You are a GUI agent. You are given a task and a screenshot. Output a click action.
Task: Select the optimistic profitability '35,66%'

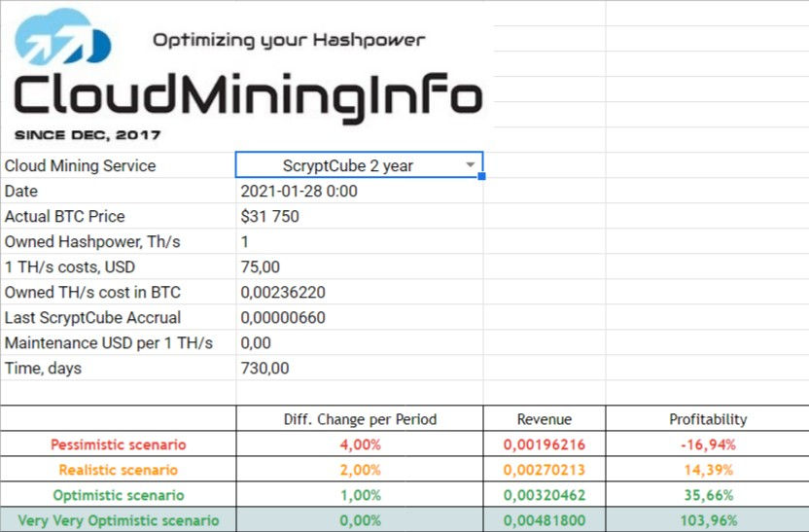pos(709,495)
